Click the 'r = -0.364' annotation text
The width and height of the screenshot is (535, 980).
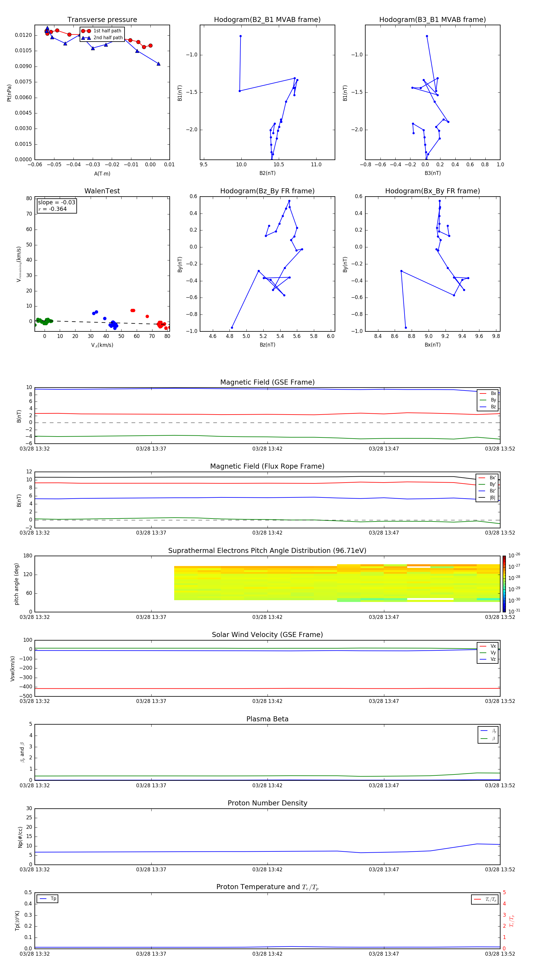(x=53, y=209)
